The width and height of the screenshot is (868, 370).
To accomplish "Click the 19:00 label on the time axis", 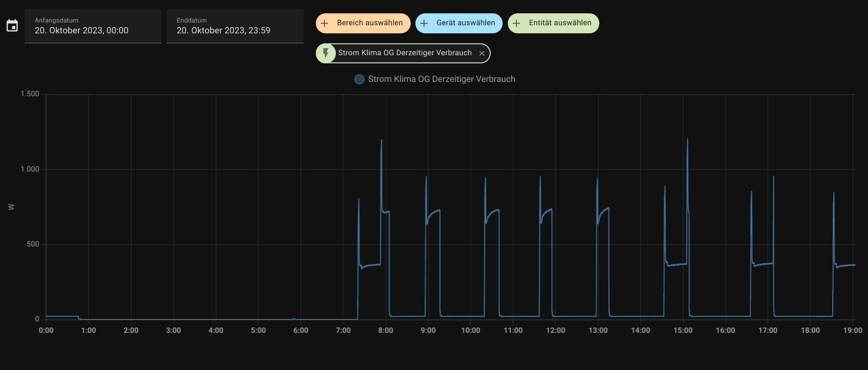I will (853, 330).
